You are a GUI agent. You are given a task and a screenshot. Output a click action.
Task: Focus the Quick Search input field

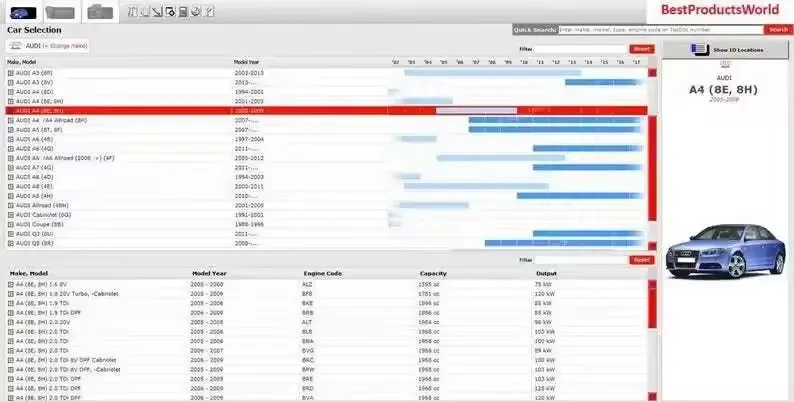tap(661, 30)
